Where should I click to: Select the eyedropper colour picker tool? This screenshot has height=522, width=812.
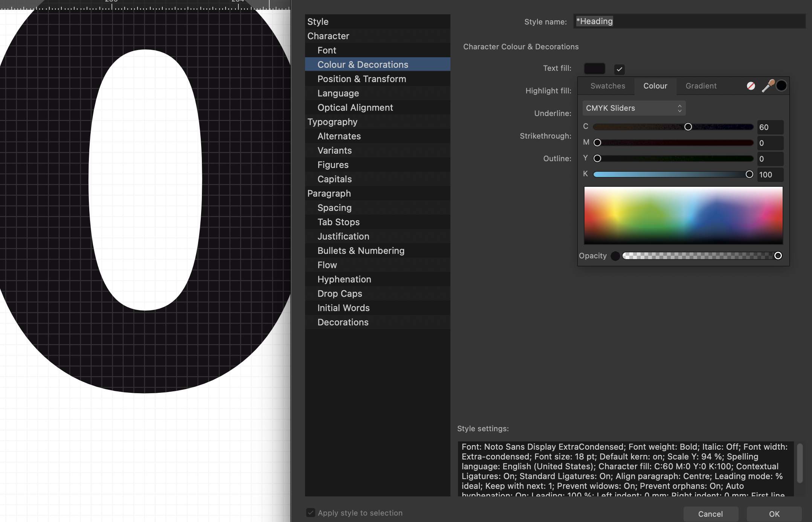(x=768, y=86)
